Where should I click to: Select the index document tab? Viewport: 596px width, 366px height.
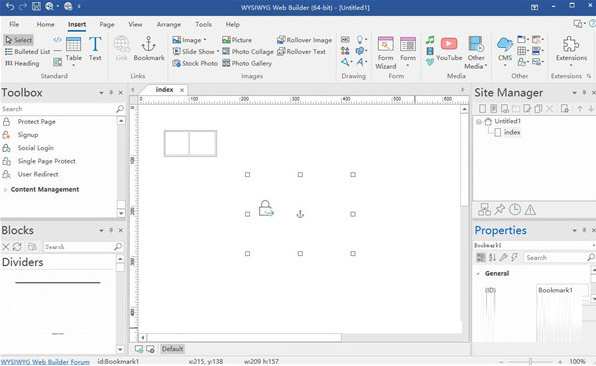(165, 90)
